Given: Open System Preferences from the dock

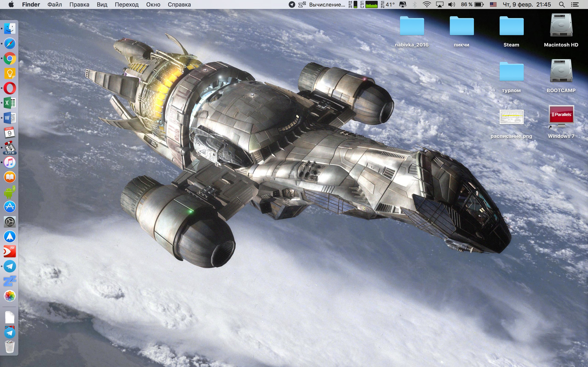Looking at the screenshot, I should (x=10, y=222).
